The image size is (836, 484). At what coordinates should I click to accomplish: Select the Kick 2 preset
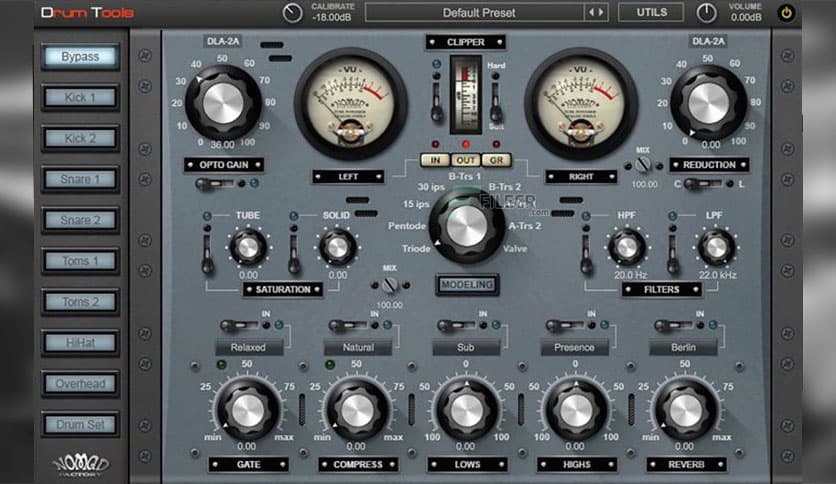tap(80, 139)
